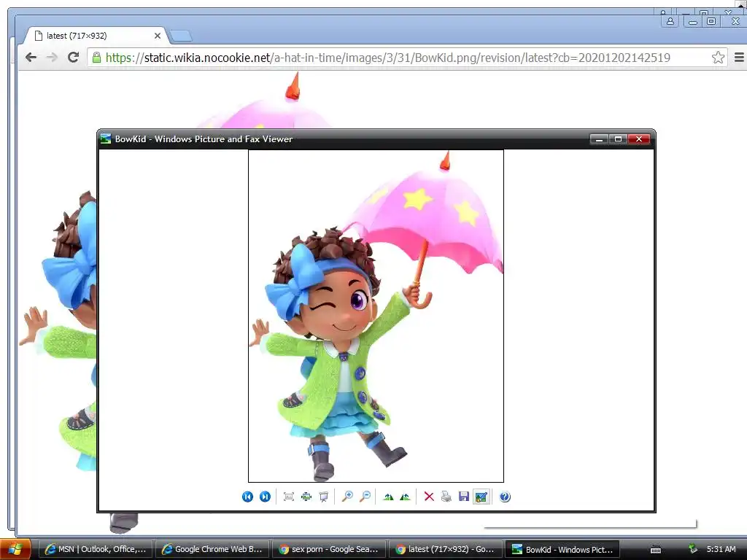Open image for editing via edit icon
The width and height of the screenshot is (747, 560).
[x=481, y=497]
